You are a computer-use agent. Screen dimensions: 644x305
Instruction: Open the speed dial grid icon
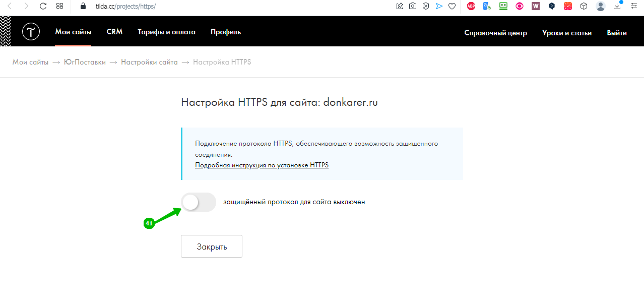tap(60, 6)
